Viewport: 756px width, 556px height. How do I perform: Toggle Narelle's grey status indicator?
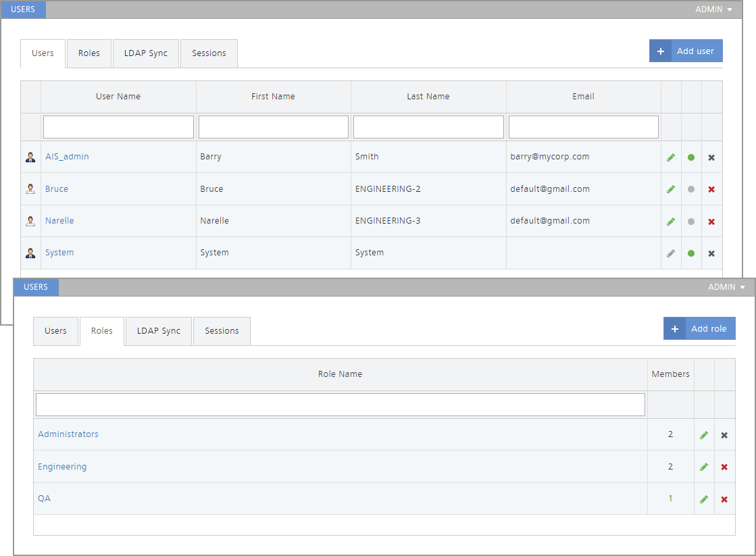point(691,222)
